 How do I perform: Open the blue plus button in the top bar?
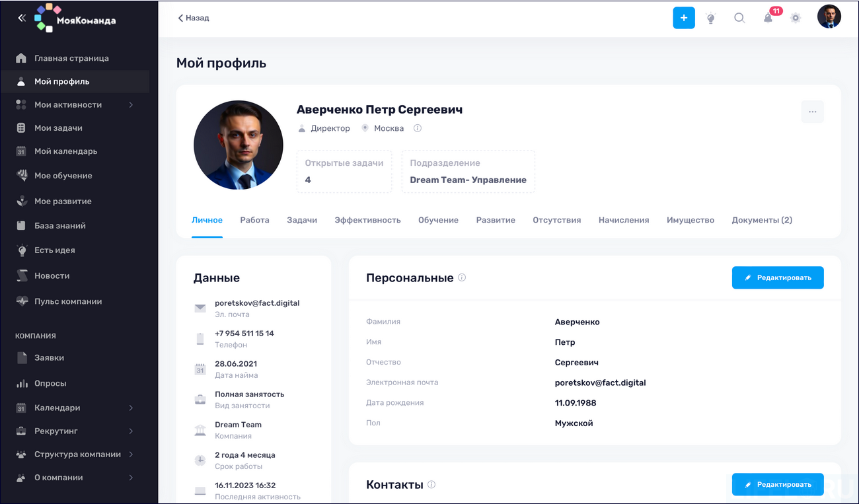(x=684, y=18)
